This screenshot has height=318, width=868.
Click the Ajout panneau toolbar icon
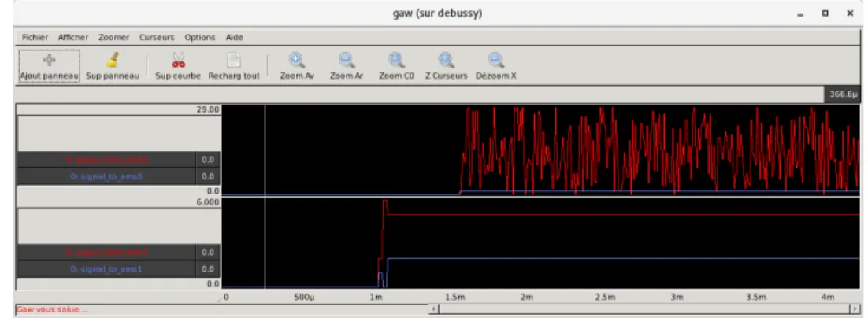[x=50, y=61]
